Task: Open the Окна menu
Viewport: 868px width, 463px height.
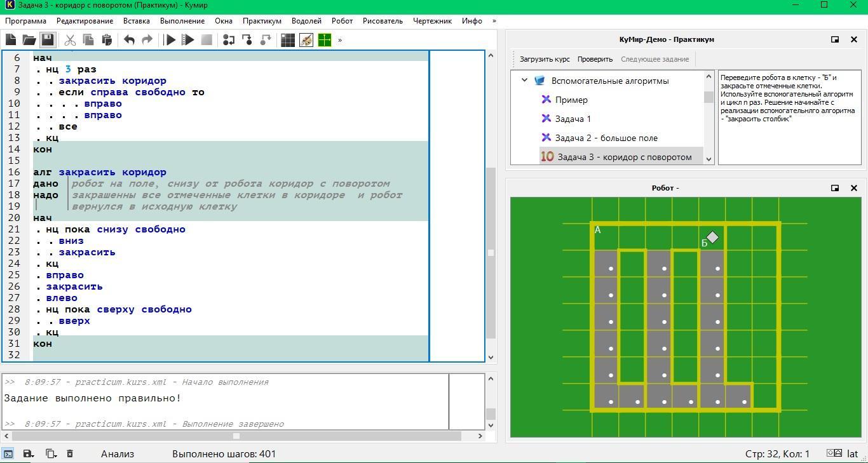Action: coord(224,21)
